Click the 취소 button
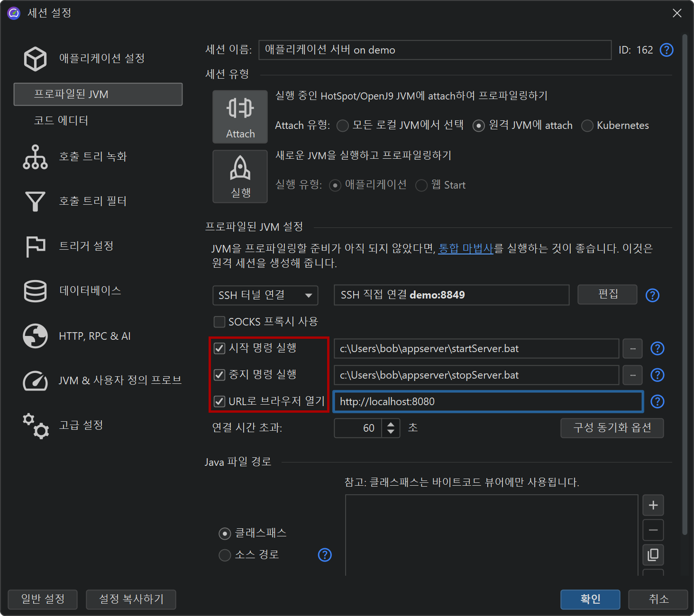This screenshot has height=616, width=694. click(x=658, y=599)
